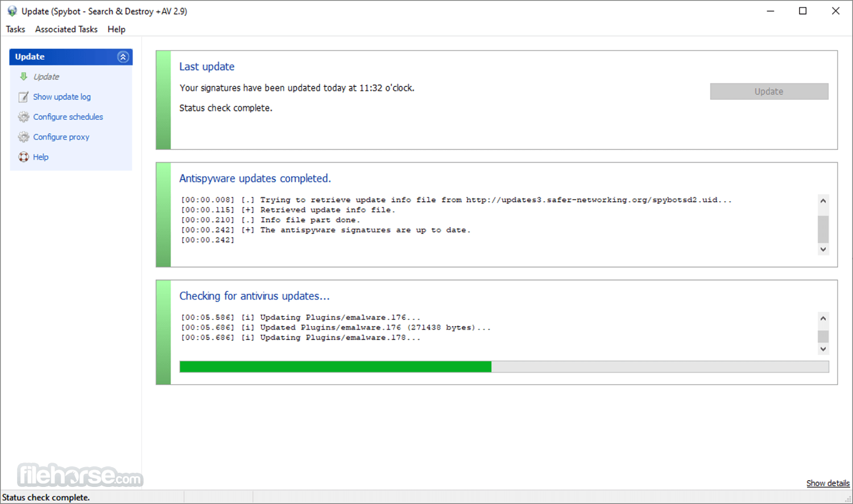Open Configure proxy link

(x=61, y=137)
